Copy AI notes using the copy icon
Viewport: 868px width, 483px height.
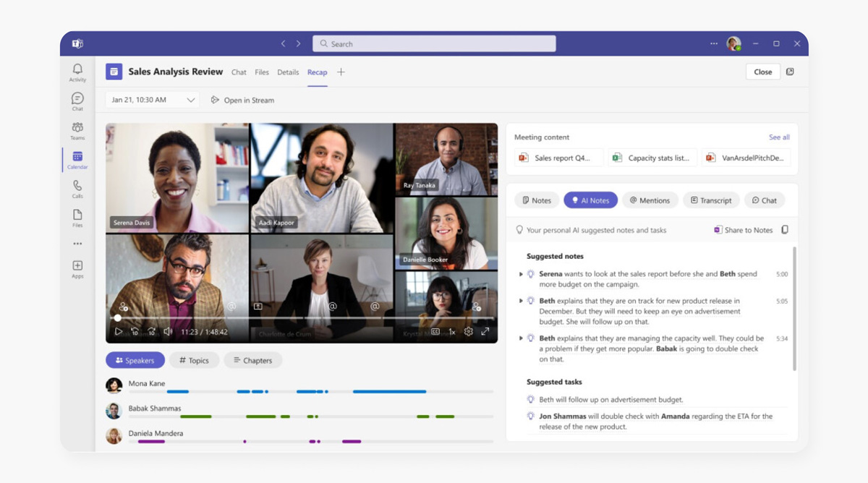(785, 230)
